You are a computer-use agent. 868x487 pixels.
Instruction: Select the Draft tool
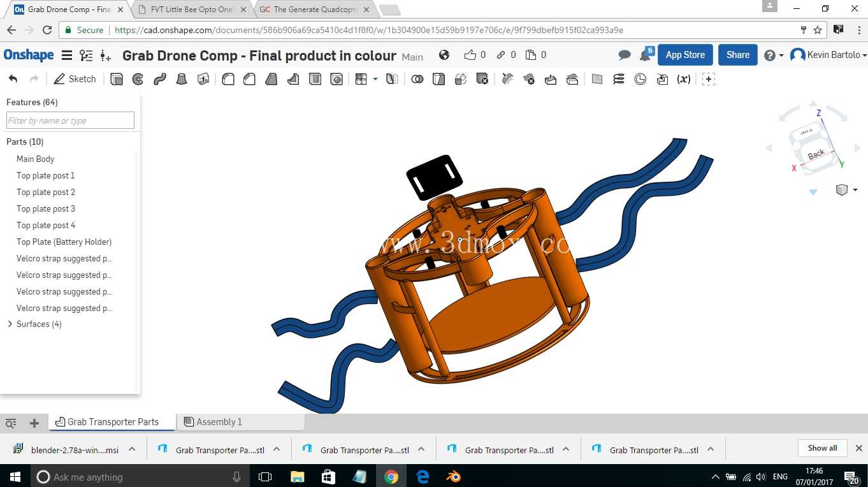click(x=271, y=79)
